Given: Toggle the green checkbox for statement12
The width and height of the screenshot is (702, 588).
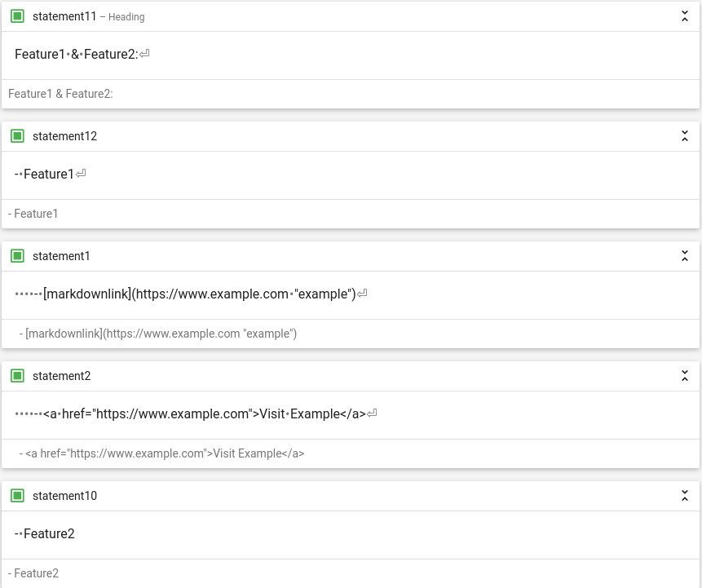Looking at the screenshot, I should pyautogui.click(x=17, y=135).
